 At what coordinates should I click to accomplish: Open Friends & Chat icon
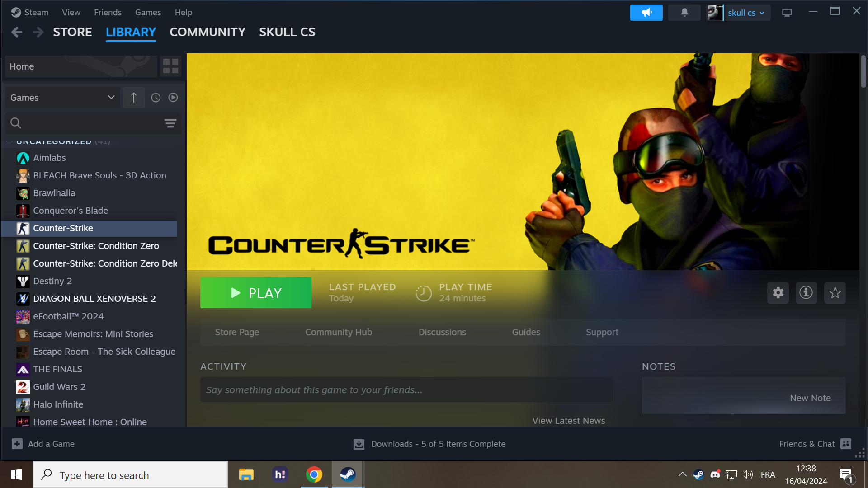click(x=845, y=444)
